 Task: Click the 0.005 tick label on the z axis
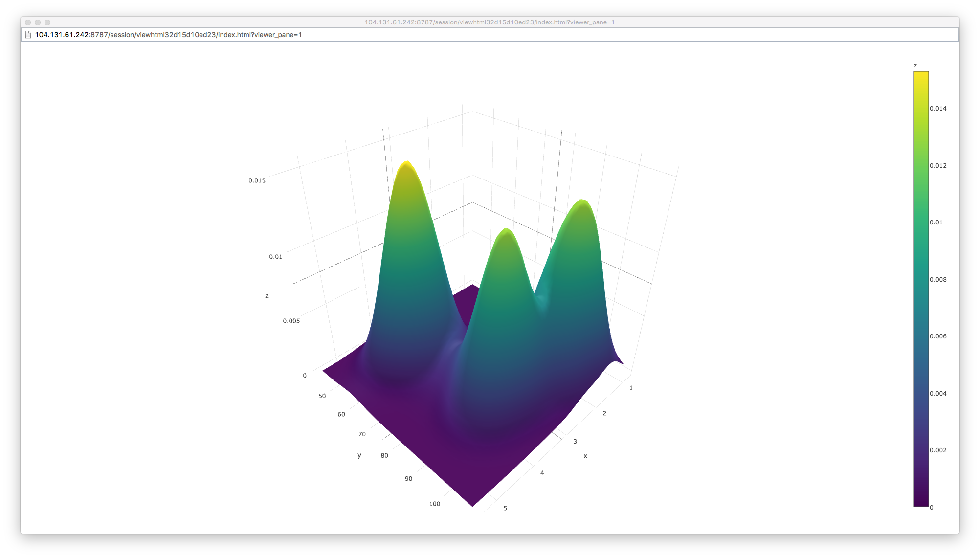[292, 320]
